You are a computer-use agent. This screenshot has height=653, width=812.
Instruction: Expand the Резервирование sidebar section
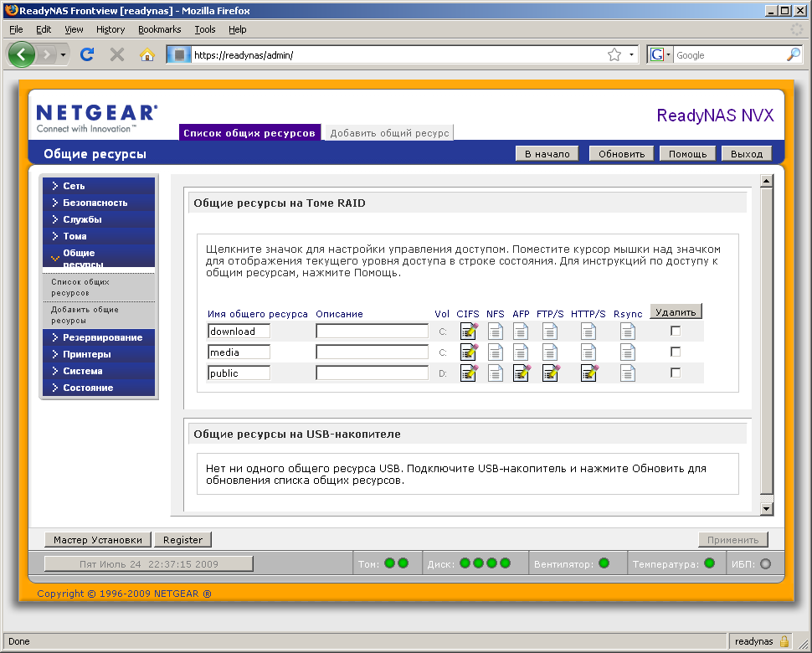pyautogui.click(x=99, y=337)
